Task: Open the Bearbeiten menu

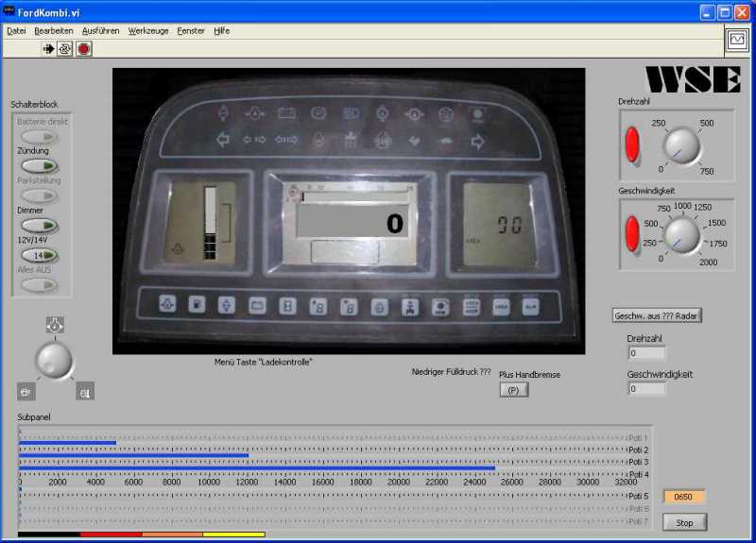Action: pos(54,31)
